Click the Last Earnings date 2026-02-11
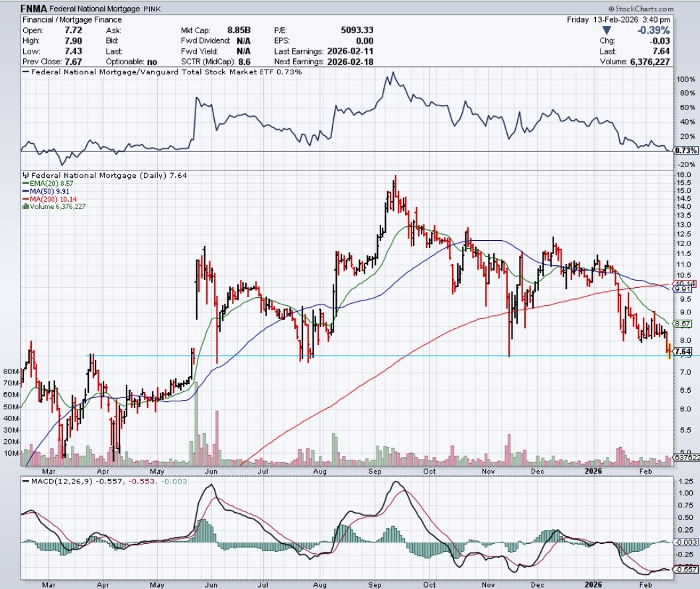Screen dimensions: 700x589 [350, 51]
